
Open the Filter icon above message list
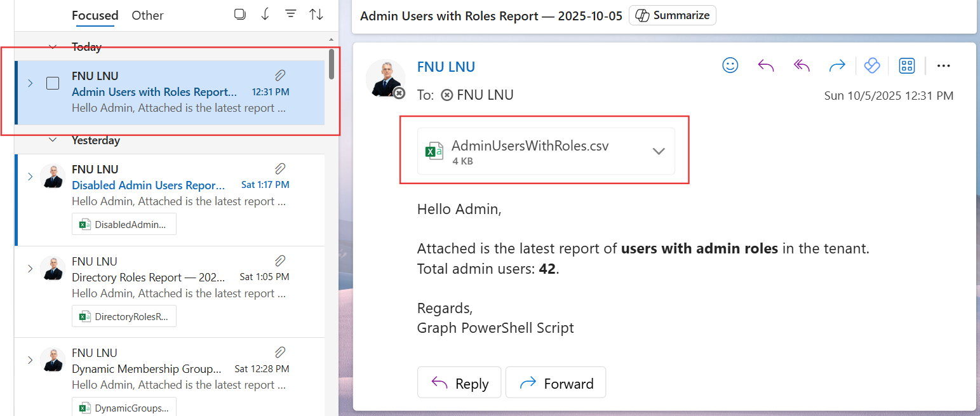pyautogui.click(x=290, y=15)
